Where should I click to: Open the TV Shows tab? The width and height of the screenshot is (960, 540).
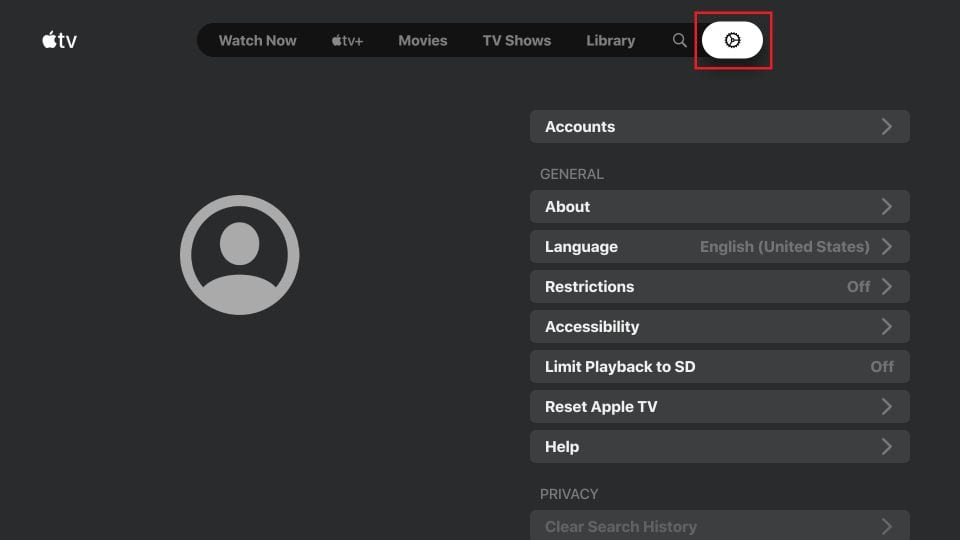coord(517,40)
